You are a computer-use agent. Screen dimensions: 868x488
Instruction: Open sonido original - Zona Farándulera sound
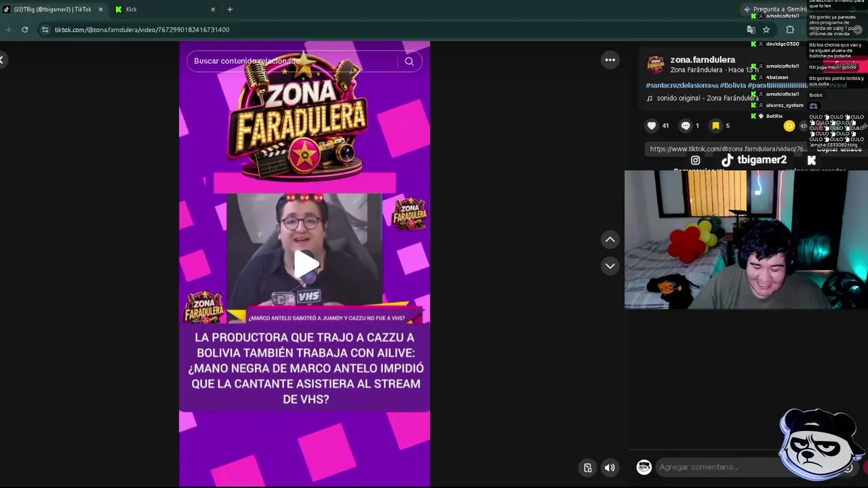703,98
